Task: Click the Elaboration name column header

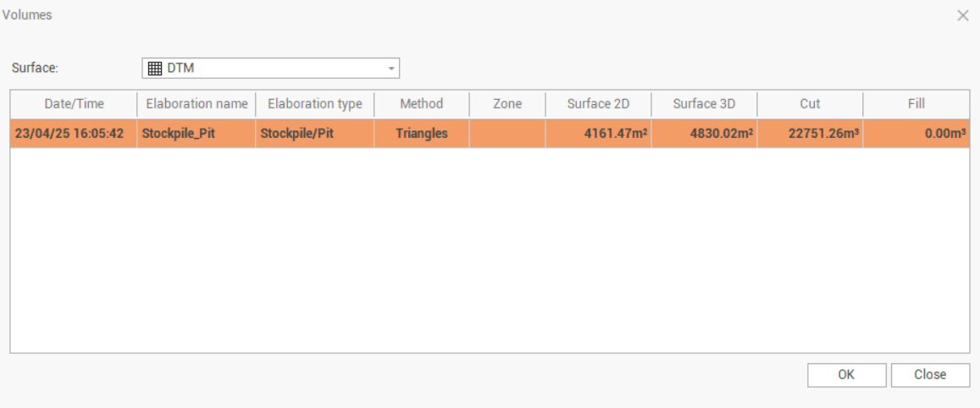Action: 197,104
